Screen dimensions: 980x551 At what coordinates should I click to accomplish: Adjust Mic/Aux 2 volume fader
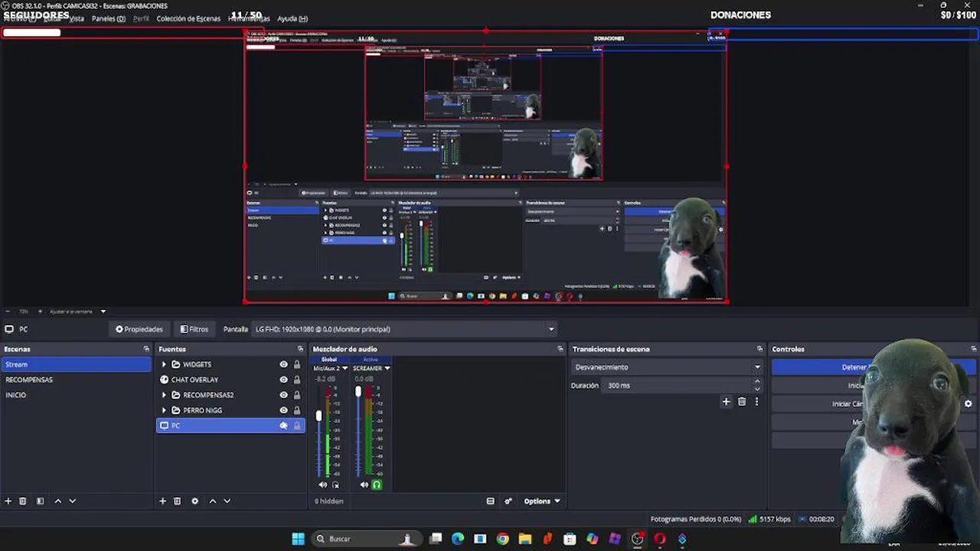pyautogui.click(x=319, y=416)
